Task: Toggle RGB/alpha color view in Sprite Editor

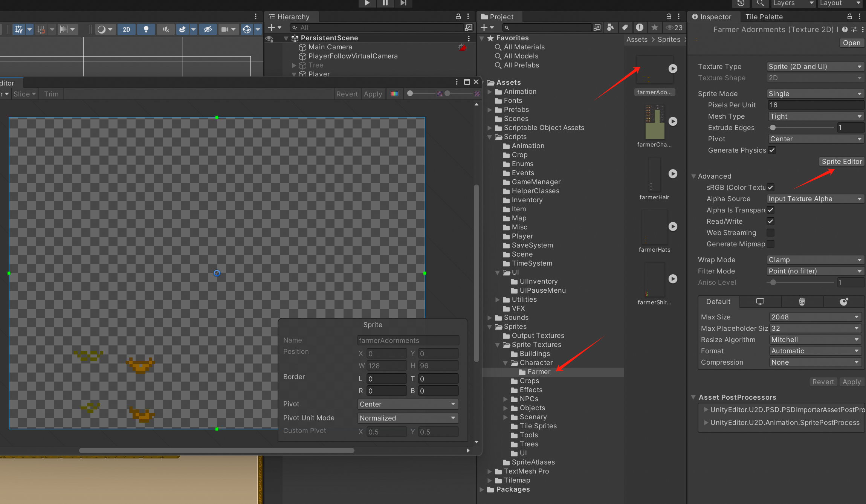Action: click(x=394, y=94)
